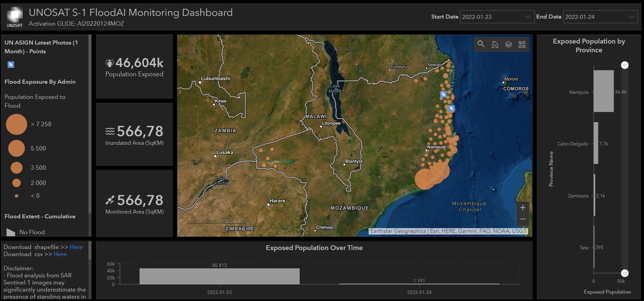Open the map search tool
Screen dimensions: 644x301
(481, 44)
